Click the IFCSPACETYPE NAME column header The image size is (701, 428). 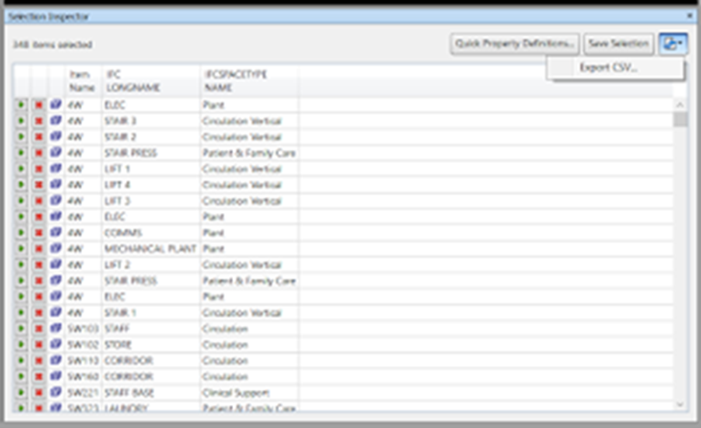pos(249,81)
